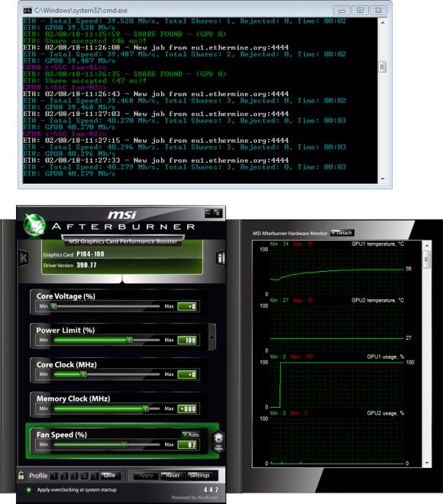Click the Core Voltage value field
Image resolution: width=443 pixels, height=504 pixels.
(x=187, y=306)
